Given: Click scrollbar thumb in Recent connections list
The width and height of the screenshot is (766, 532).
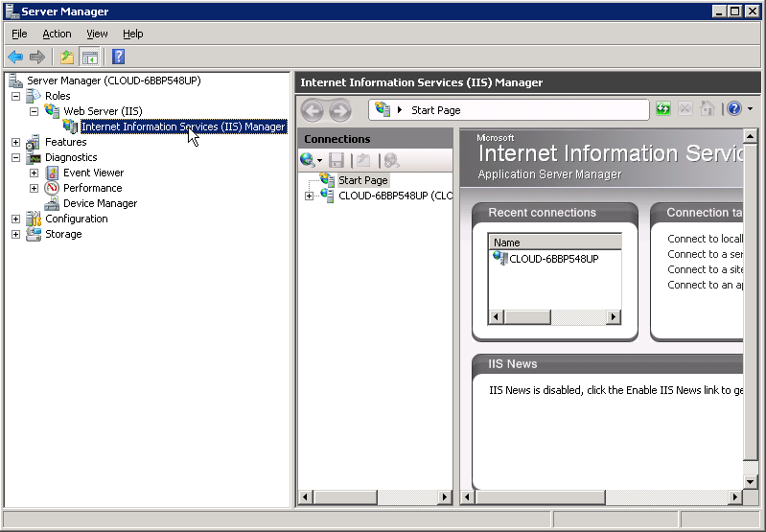Looking at the screenshot, I should point(527,317).
